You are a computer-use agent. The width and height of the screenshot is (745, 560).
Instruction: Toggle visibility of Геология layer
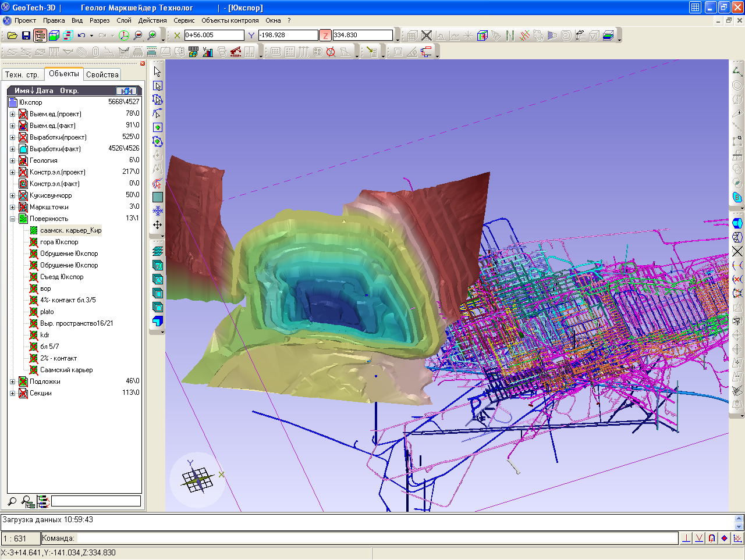point(23,160)
